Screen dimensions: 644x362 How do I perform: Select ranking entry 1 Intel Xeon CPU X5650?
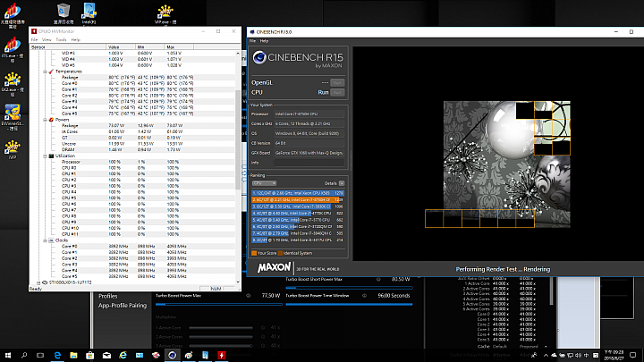pos(298,193)
